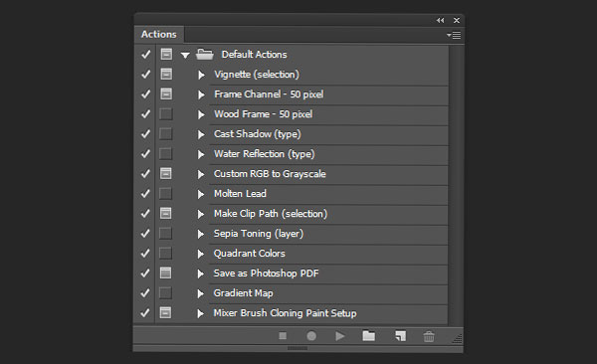
Task: Select the 'Quadrant Colors' action name
Action: [x=250, y=254]
